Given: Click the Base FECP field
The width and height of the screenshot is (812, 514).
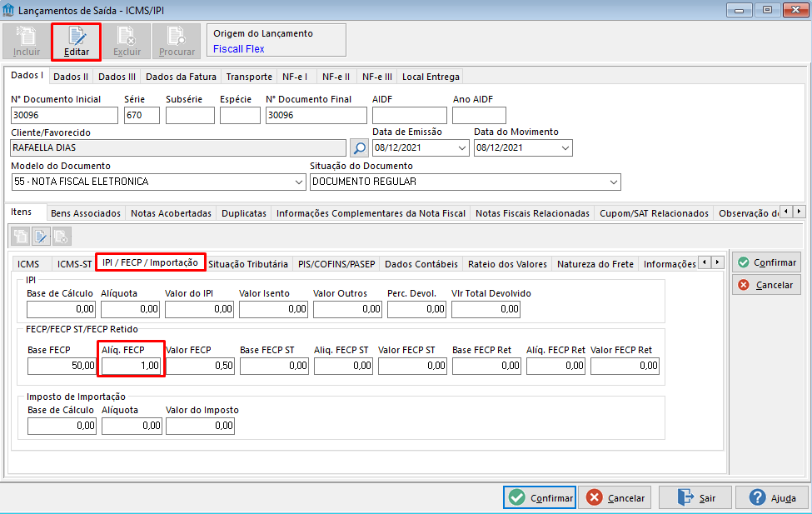Looking at the screenshot, I should coord(62,366).
